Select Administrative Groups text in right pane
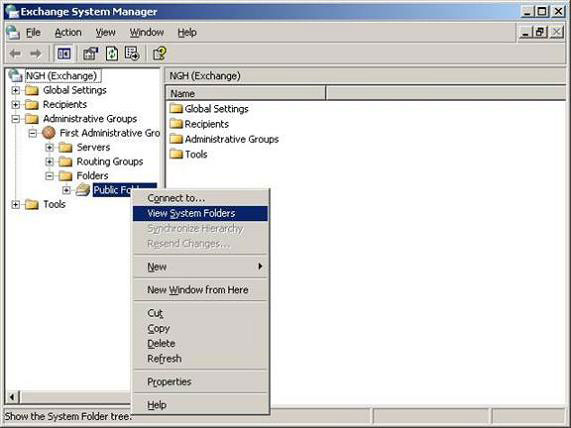This screenshot has width=571, height=428. coord(232,139)
